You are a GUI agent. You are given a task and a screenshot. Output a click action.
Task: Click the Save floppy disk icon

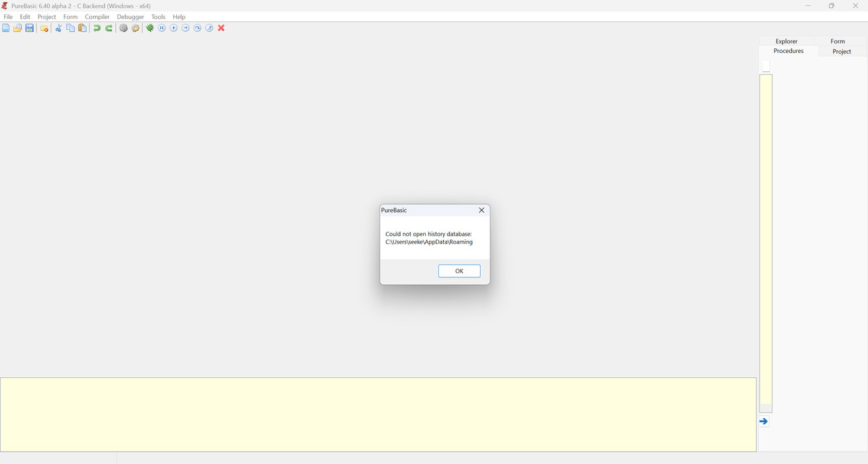(30, 28)
